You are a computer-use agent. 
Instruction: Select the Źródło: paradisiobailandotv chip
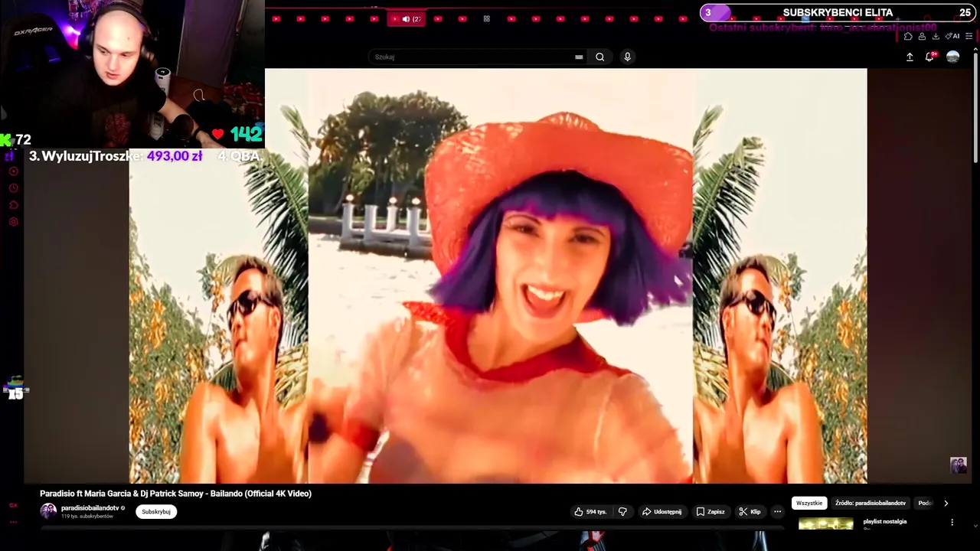[x=871, y=503]
